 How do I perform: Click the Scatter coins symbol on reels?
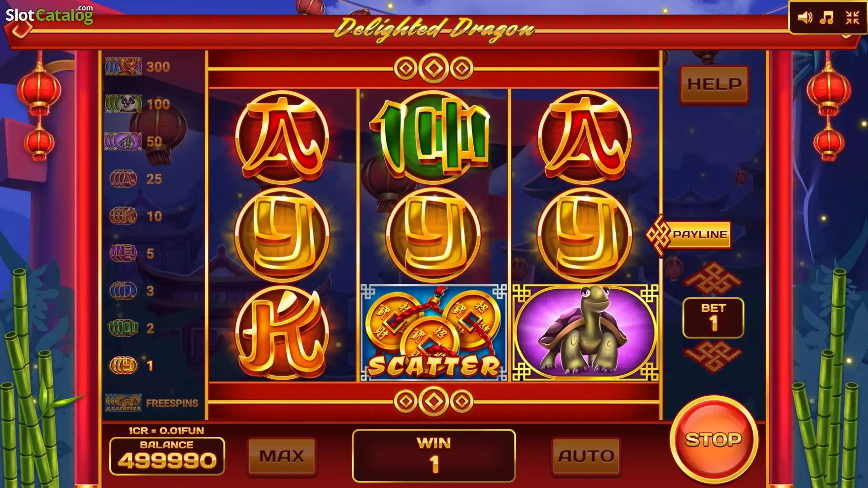click(434, 333)
